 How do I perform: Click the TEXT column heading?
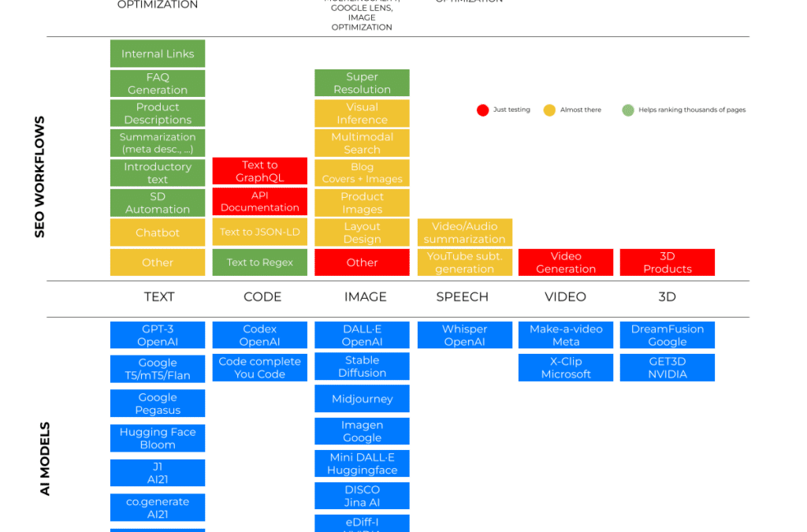[x=159, y=297]
